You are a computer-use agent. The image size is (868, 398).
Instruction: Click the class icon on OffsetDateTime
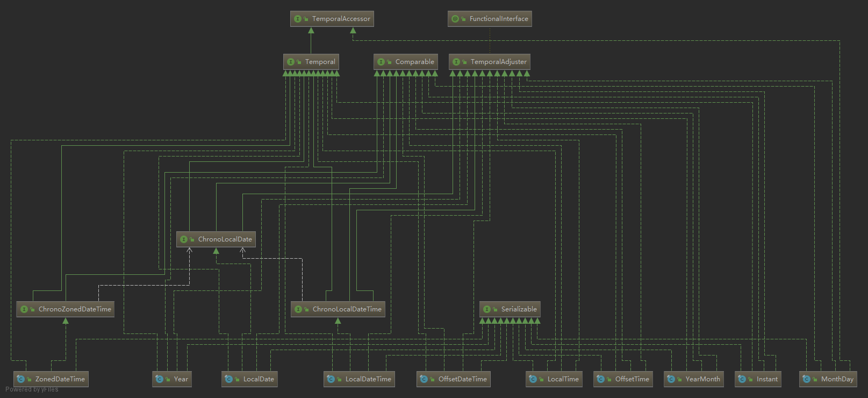pos(424,379)
